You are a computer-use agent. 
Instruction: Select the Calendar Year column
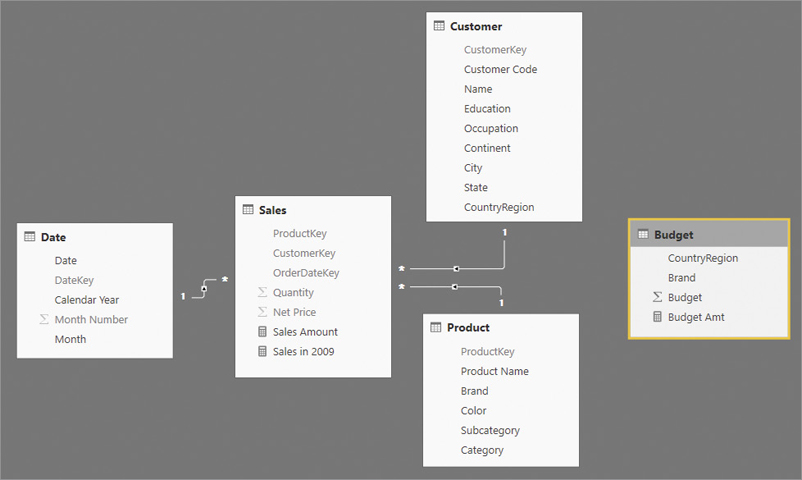[86, 300]
